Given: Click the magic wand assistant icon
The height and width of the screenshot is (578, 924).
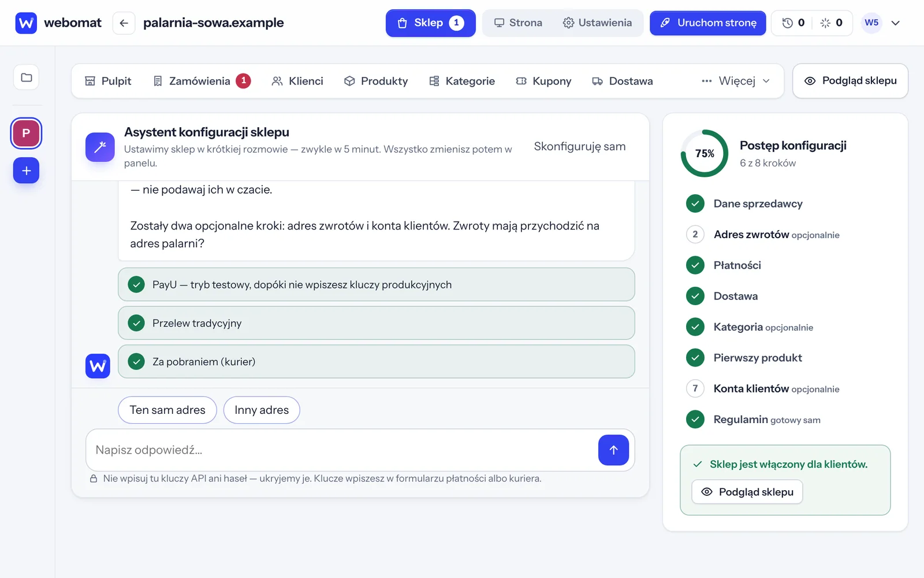Looking at the screenshot, I should coord(100,147).
